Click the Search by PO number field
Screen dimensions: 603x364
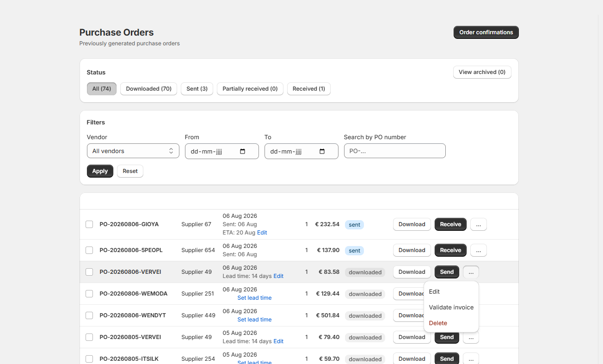pos(395,151)
